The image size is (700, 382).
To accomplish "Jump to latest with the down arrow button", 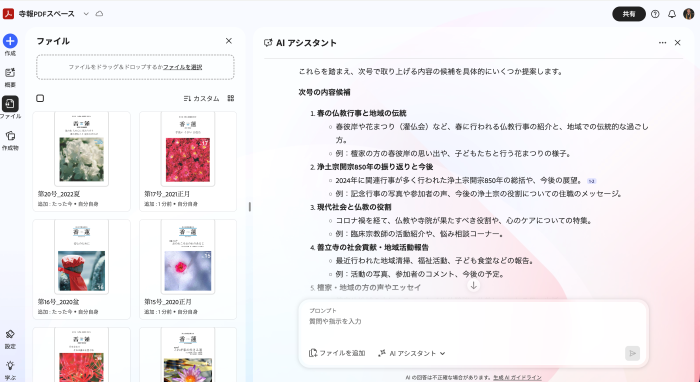I will 474,285.
